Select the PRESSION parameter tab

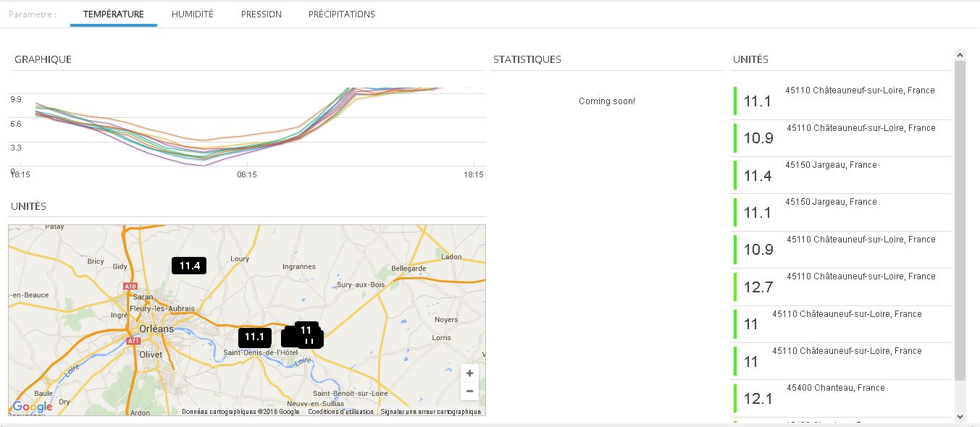coord(261,14)
